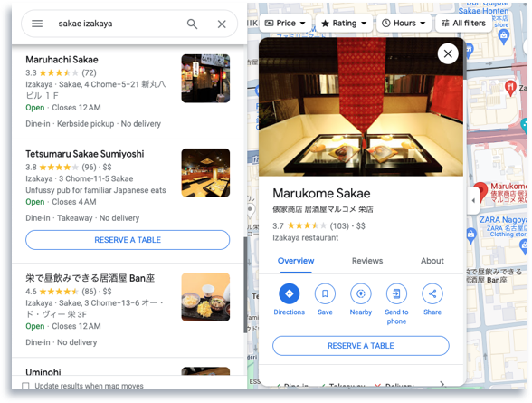
Task: Reserve a table at Marukome Sakae
Action: (x=361, y=346)
